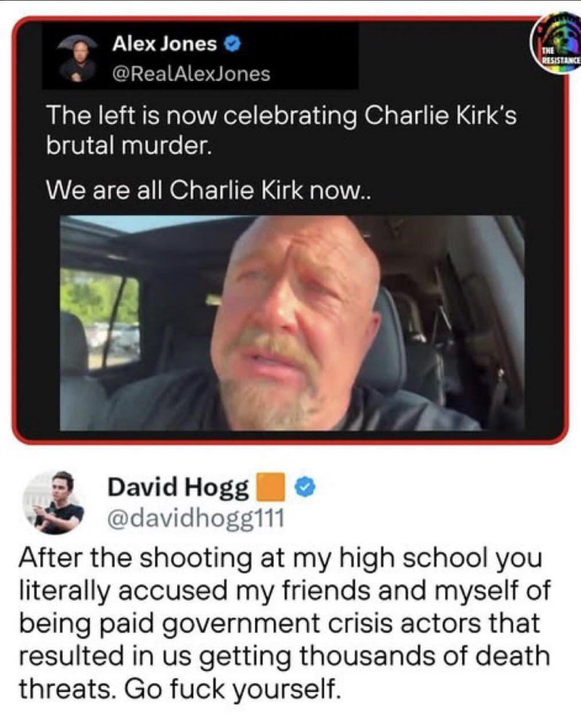Open the @RealAlexJones handle
The height and width of the screenshot is (728, 581).
click(191, 73)
